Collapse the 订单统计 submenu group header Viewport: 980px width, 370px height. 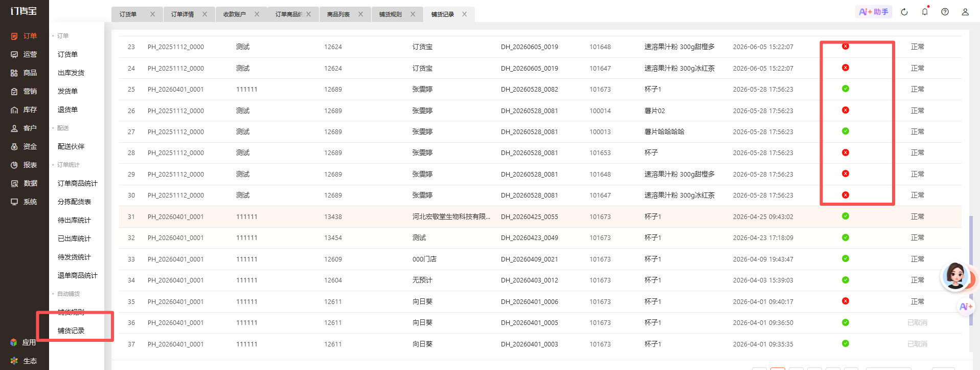click(66, 165)
